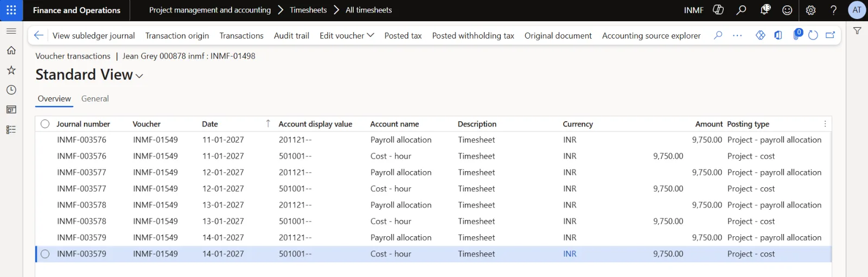
Task: Open more actions ellipsis in action pane
Action: tap(737, 35)
